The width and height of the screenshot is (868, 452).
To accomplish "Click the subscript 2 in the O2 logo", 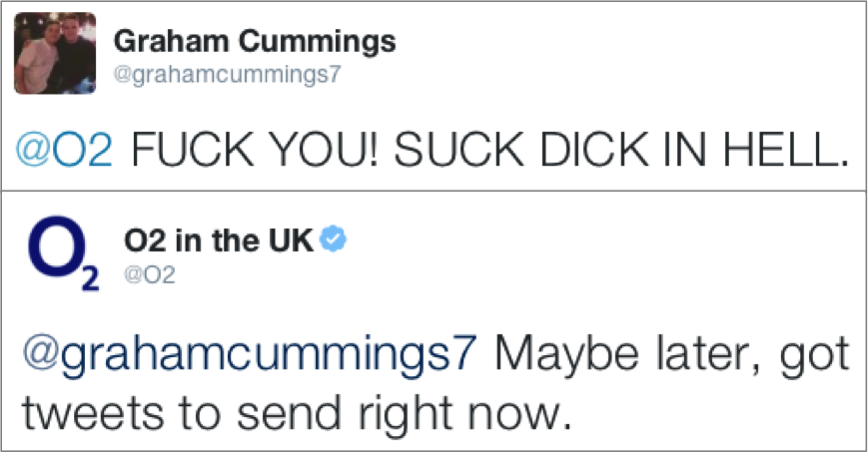I will tap(90, 278).
